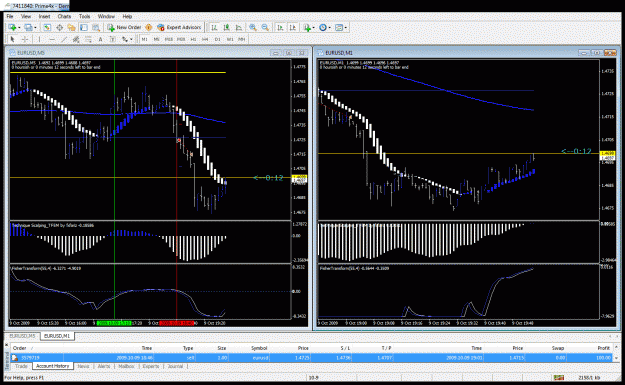Open the Periods clock icon
Screen dimensions: 625x385
point(323,28)
